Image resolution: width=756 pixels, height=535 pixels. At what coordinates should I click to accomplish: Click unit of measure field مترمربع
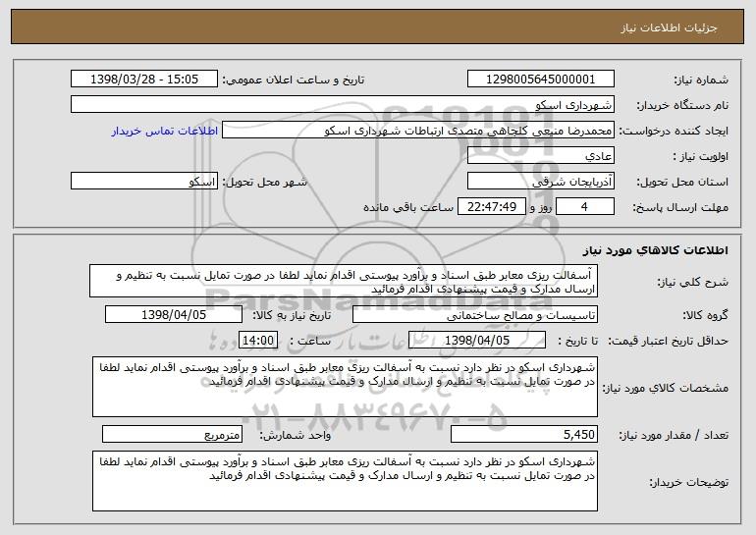coord(172,434)
